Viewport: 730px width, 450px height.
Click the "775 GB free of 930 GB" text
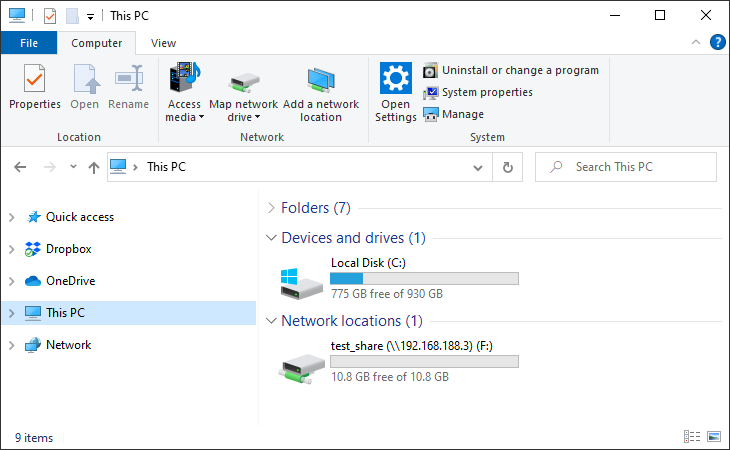click(387, 294)
